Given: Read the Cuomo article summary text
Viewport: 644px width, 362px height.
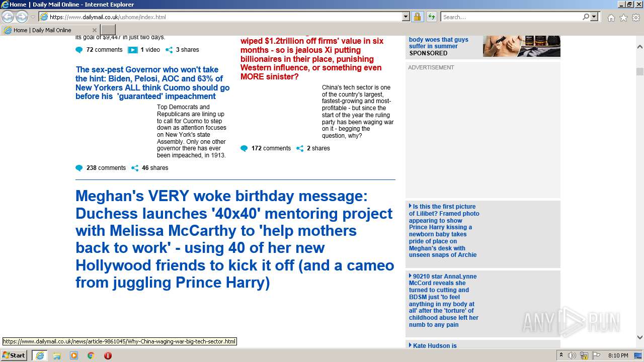Looking at the screenshot, I should coord(192,131).
